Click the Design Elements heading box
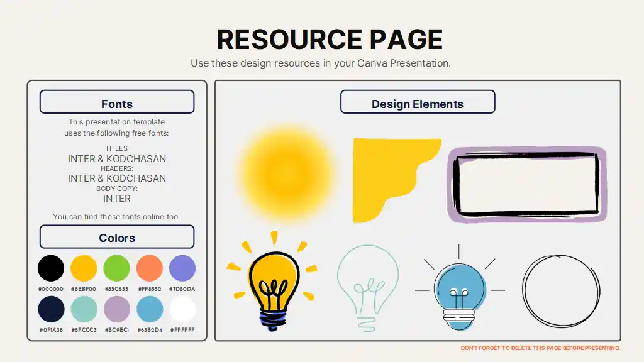This screenshot has width=644, height=362. tap(418, 102)
